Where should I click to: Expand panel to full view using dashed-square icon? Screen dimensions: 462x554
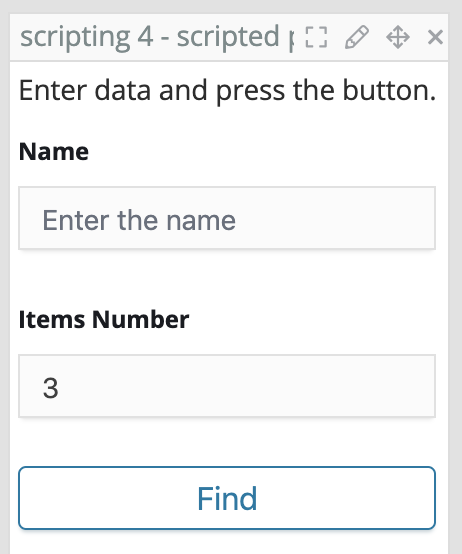316,37
